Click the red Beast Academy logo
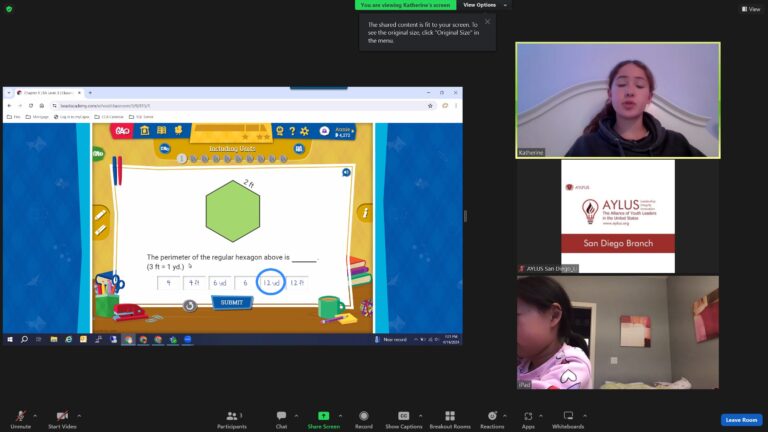 (x=122, y=131)
